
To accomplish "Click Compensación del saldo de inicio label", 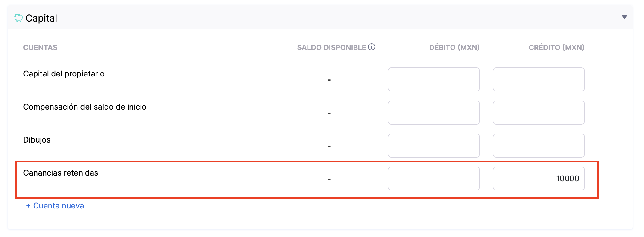I will [x=85, y=107].
